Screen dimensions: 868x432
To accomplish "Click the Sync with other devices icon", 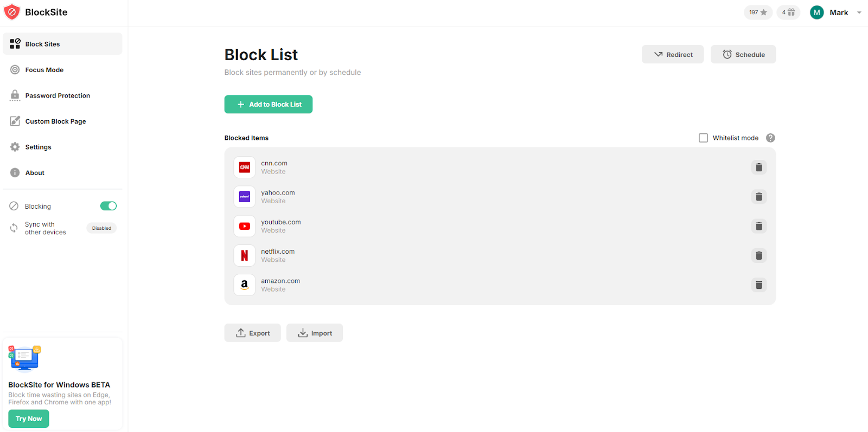I will coord(14,228).
